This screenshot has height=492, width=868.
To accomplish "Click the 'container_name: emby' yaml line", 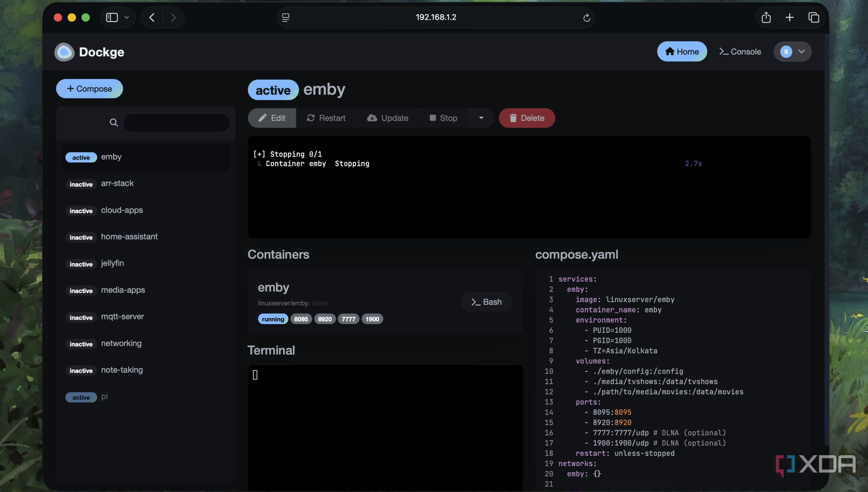I will (618, 310).
